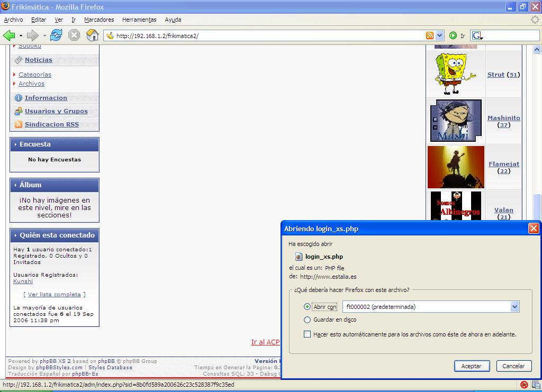Click the blue Informacion info icon
This screenshot has width=542, height=392.
[19, 98]
